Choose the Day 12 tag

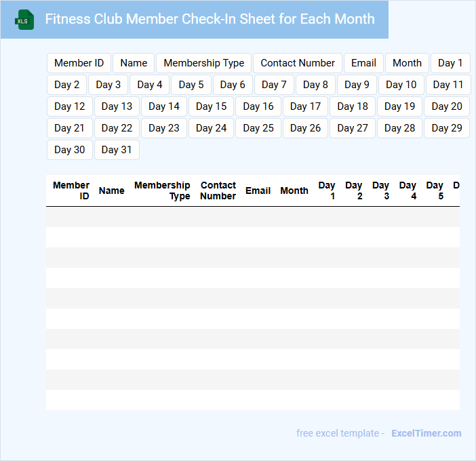pyautogui.click(x=70, y=106)
